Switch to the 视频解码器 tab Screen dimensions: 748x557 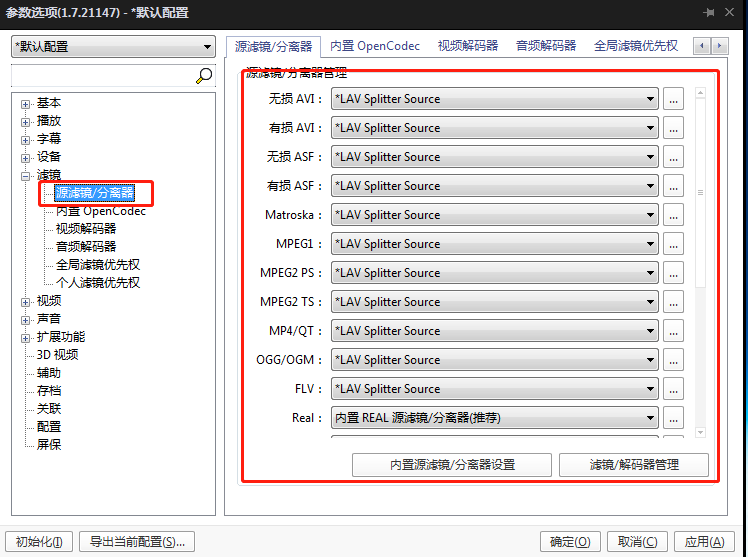(x=468, y=46)
